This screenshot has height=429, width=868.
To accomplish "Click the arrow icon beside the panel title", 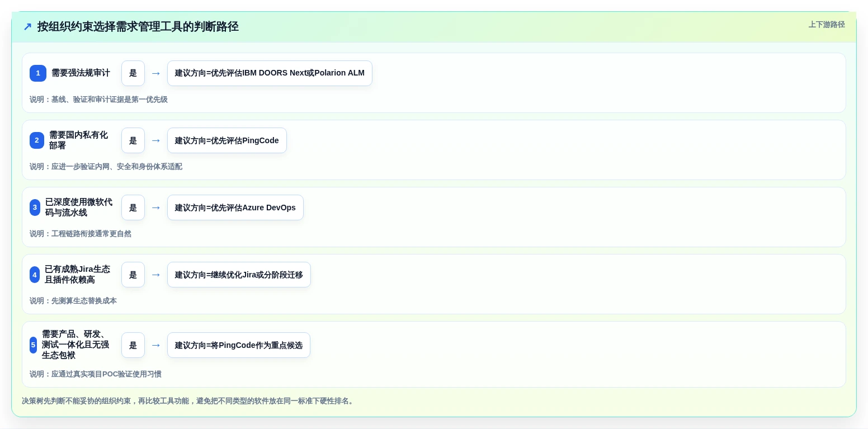I will tap(27, 27).
